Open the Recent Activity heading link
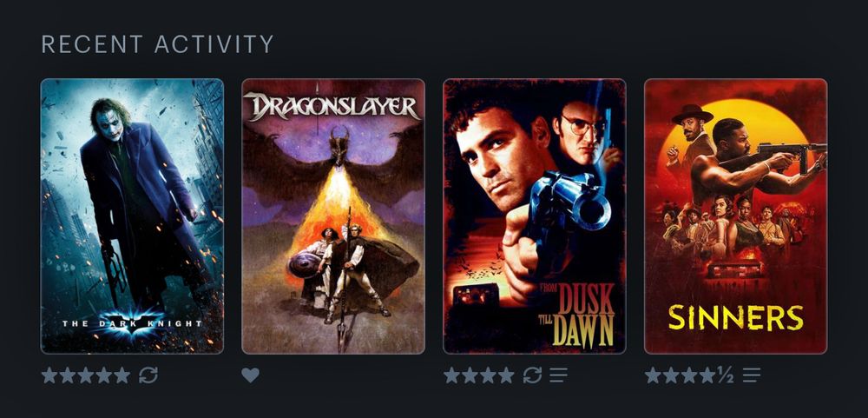 point(158,44)
